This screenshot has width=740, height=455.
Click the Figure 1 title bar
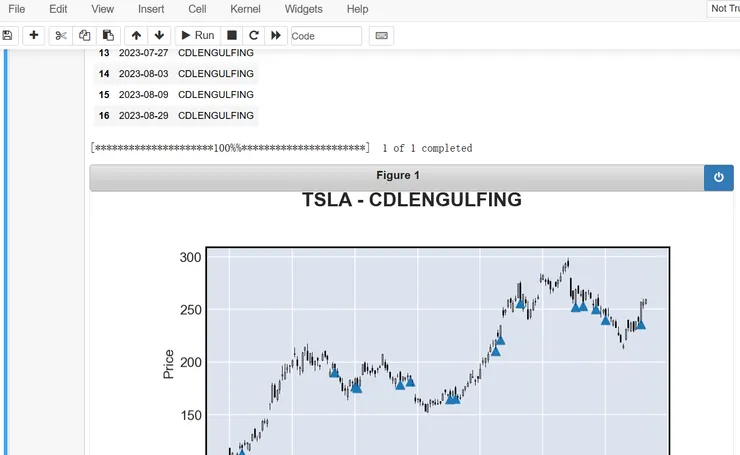coord(397,176)
